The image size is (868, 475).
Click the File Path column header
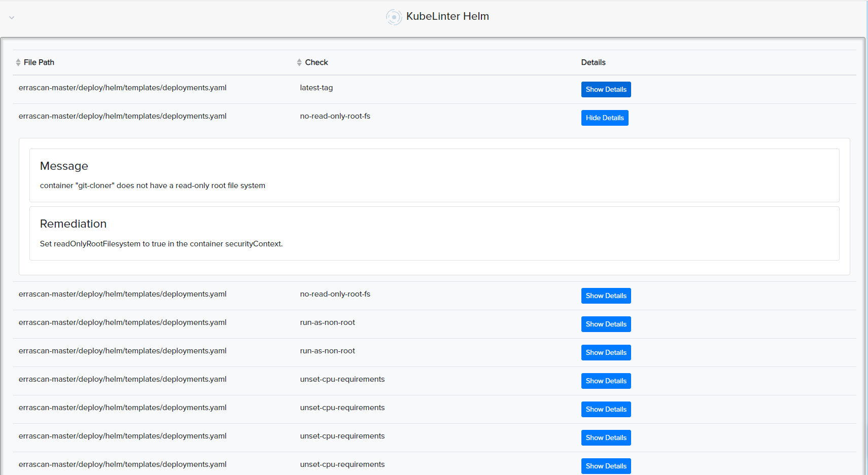(x=39, y=62)
